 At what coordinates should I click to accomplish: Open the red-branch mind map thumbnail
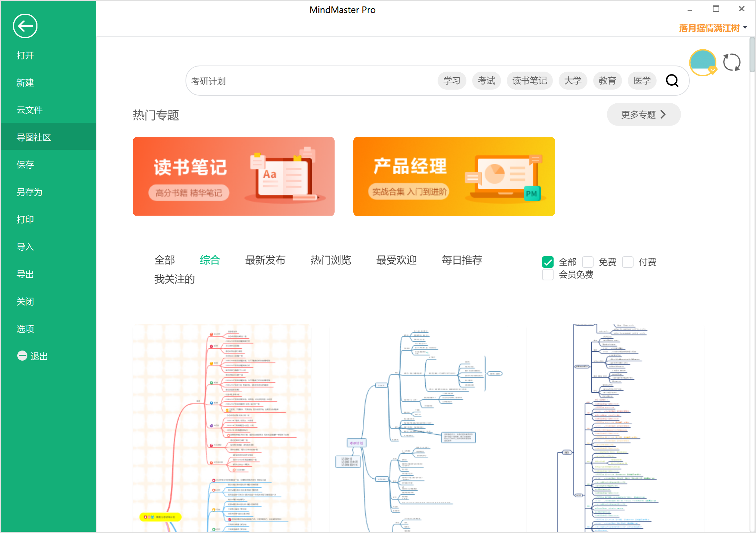[222, 428]
